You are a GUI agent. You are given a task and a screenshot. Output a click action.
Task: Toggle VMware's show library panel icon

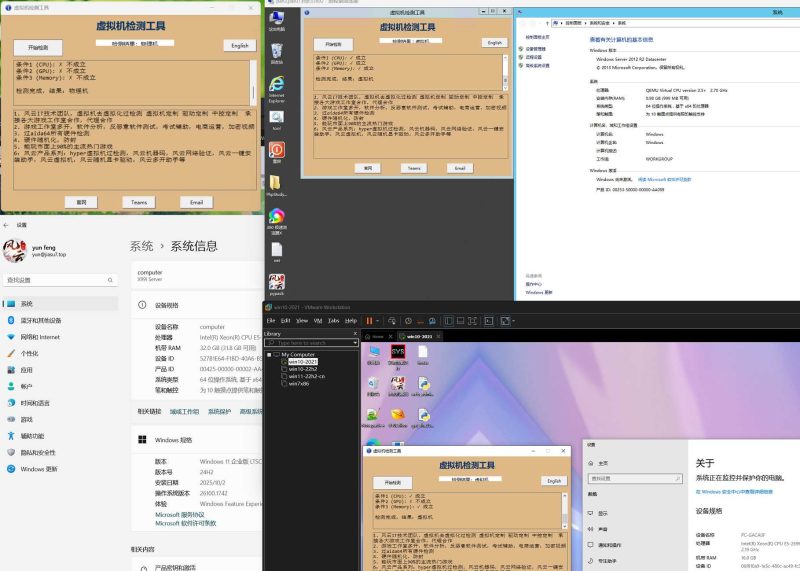tap(449, 321)
